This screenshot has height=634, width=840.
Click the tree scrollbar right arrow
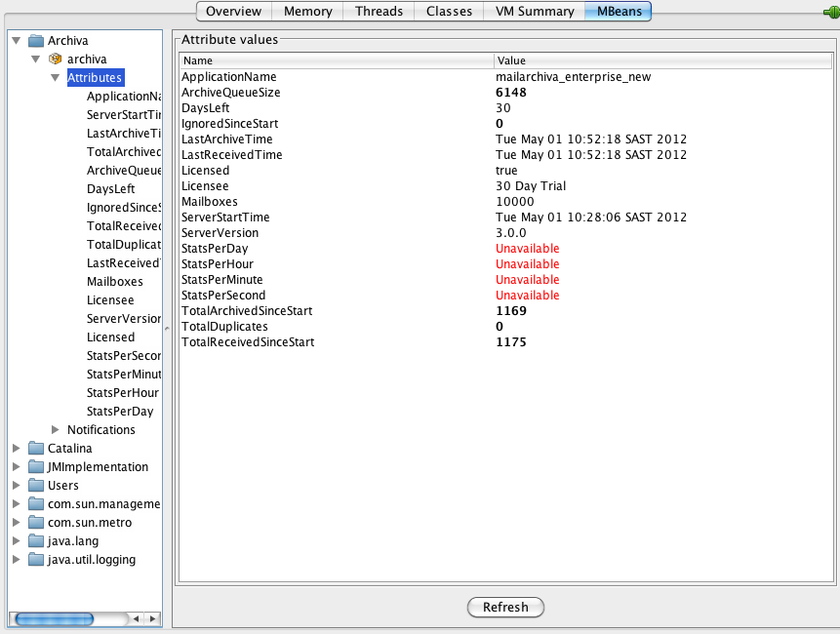[152, 619]
